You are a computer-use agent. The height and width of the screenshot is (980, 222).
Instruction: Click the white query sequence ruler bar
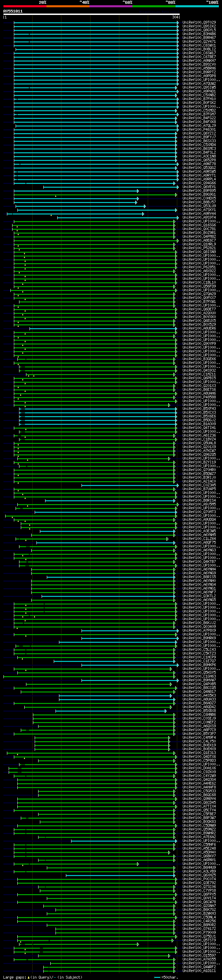91,15
